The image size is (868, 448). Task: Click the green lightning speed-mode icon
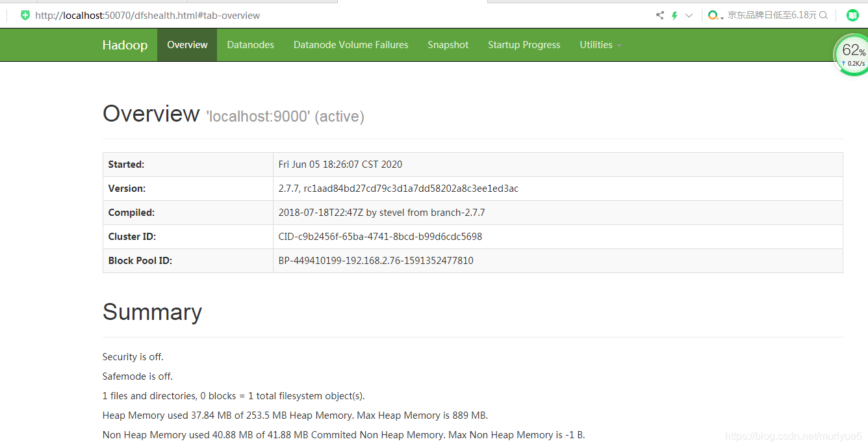point(674,15)
